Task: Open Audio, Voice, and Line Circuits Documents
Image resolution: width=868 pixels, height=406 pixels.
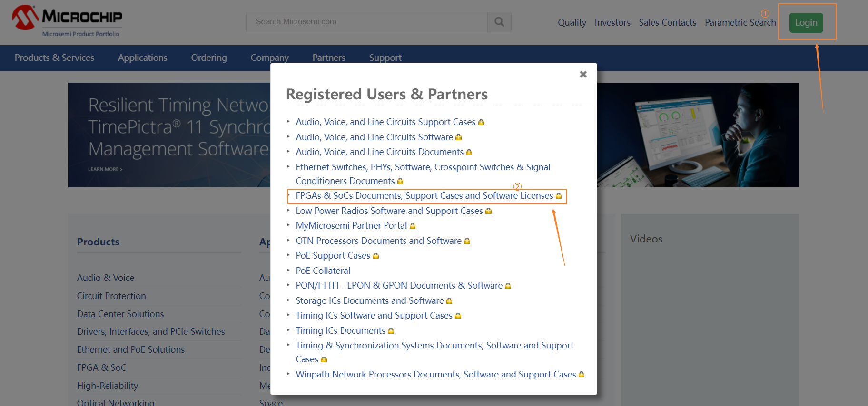Action: [x=380, y=152]
